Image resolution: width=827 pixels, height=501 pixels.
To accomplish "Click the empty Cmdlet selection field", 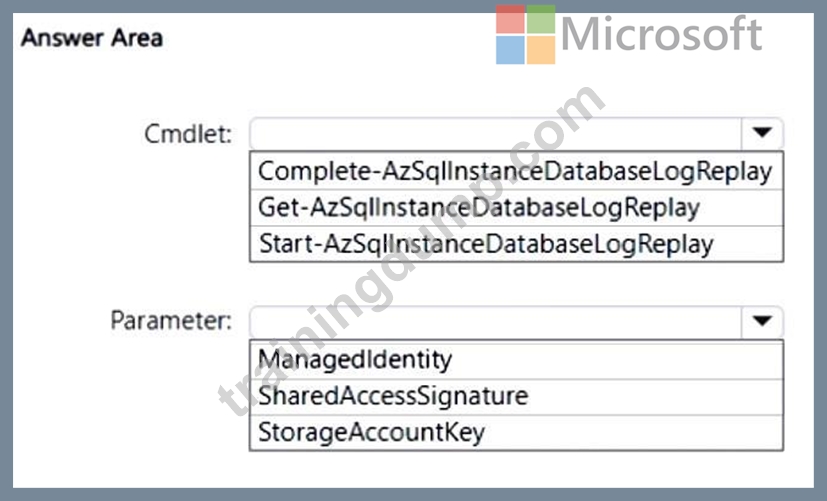I will click(x=496, y=134).
